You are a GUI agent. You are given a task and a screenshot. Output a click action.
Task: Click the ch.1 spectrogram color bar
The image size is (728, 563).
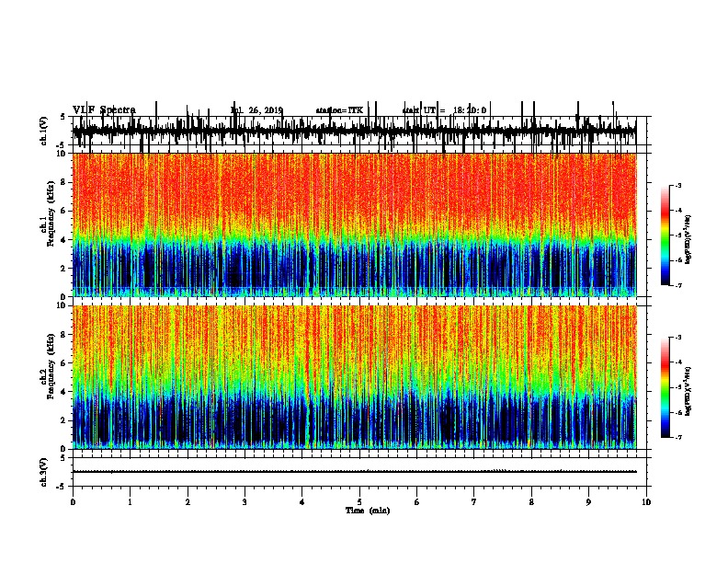[665, 236]
